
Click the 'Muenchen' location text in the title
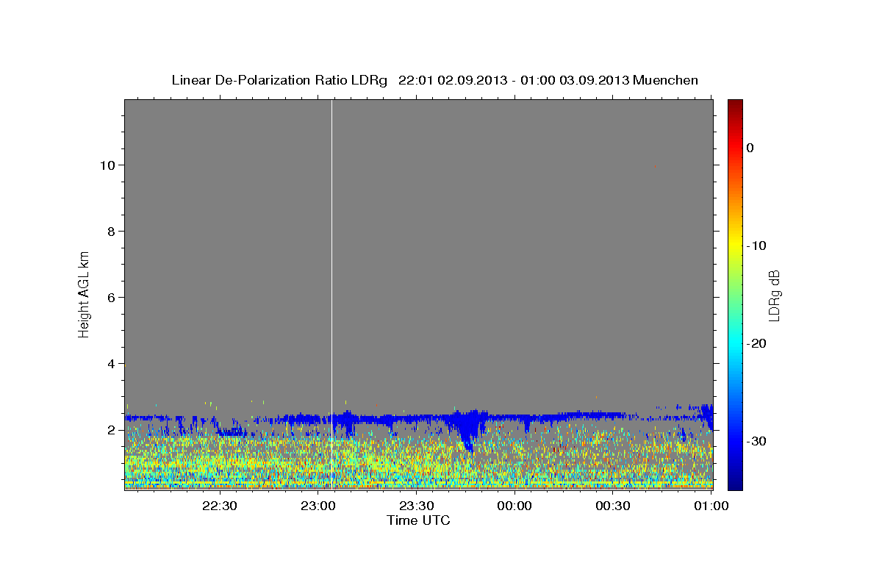[665, 80]
